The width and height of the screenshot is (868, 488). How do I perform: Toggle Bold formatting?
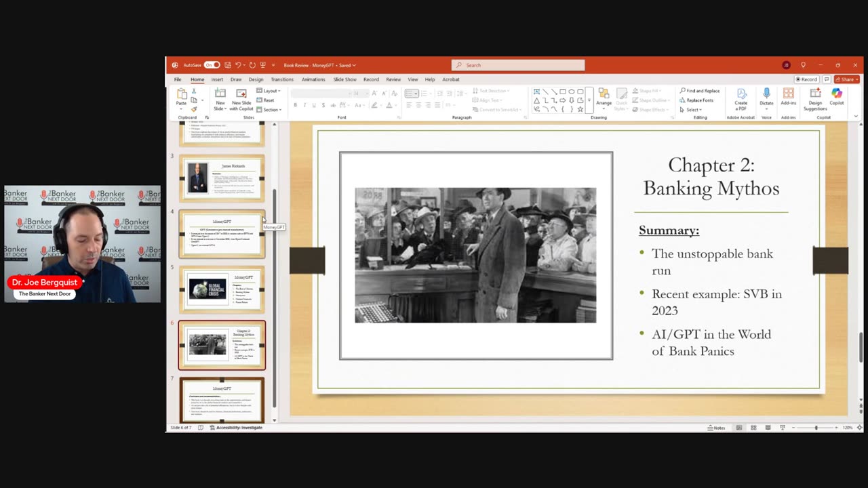[295, 105]
